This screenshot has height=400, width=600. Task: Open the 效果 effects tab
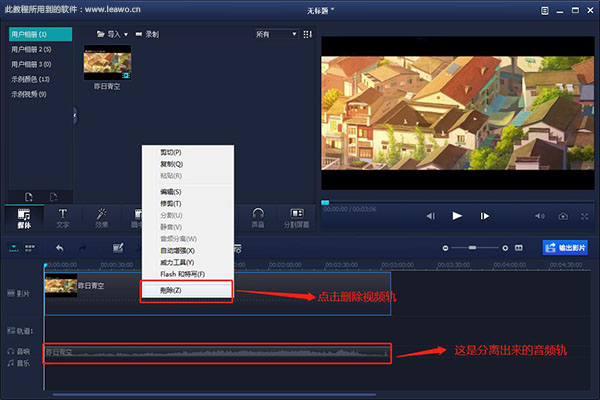click(x=101, y=219)
